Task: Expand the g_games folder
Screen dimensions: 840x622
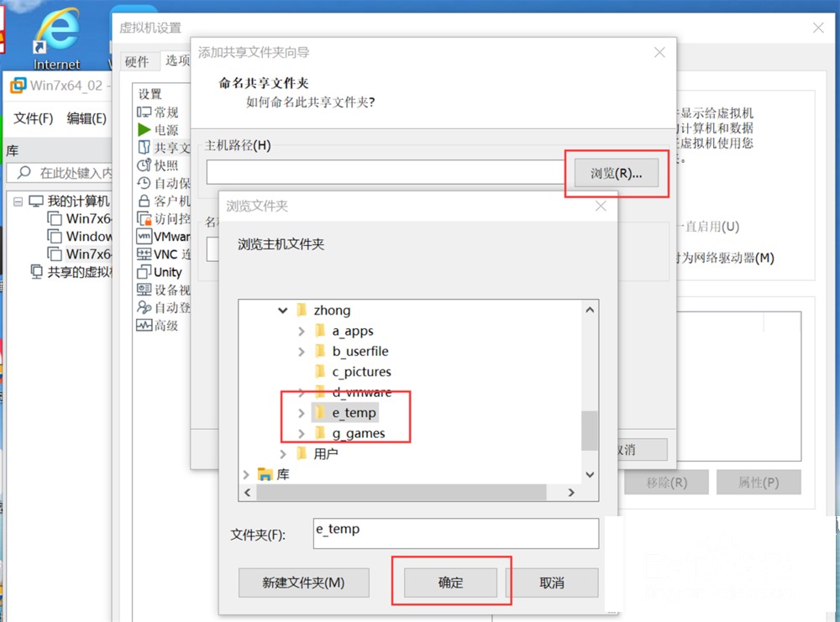Action: pyautogui.click(x=302, y=433)
